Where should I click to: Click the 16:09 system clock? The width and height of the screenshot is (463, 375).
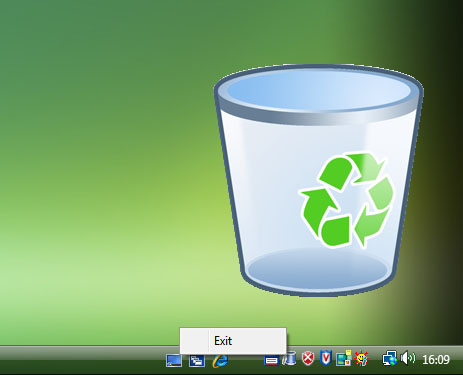click(x=436, y=360)
